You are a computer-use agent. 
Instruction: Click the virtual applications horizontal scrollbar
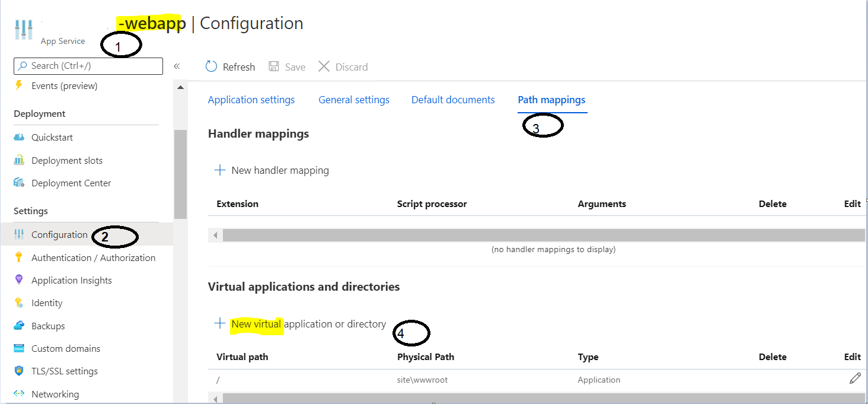(544, 398)
